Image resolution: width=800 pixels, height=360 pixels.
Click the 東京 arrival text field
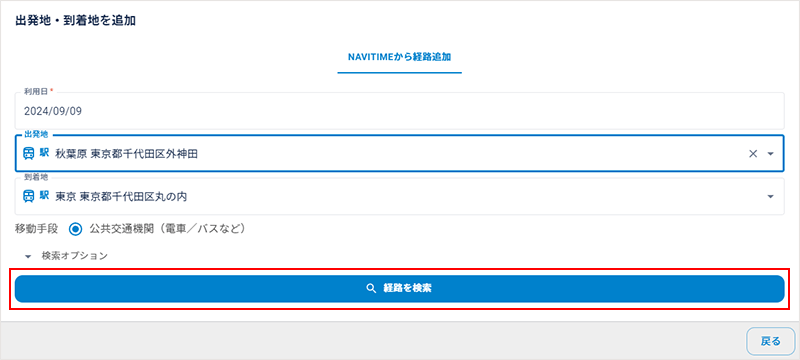click(x=399, y=196)
